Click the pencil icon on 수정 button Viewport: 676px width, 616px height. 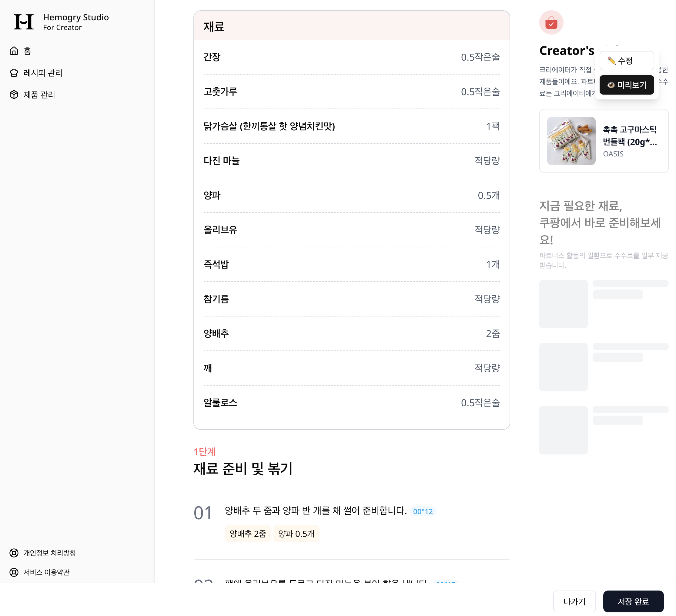click(611, 61)
